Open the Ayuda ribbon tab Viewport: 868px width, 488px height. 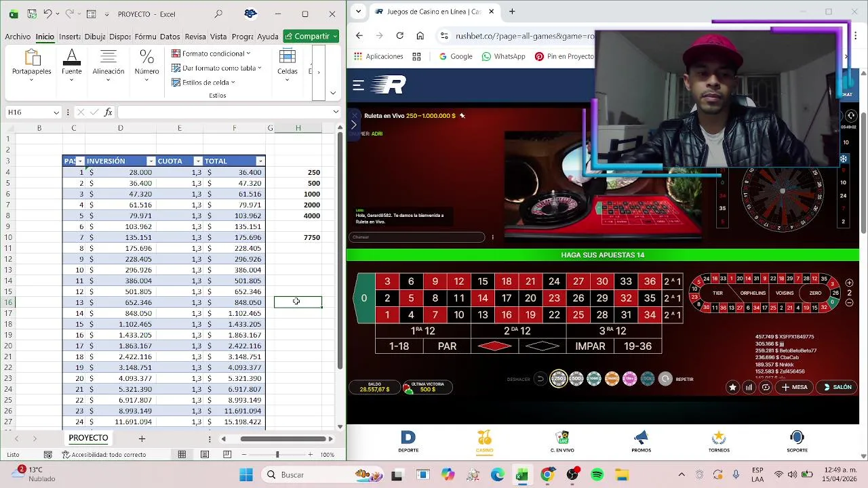pos(268,37)
